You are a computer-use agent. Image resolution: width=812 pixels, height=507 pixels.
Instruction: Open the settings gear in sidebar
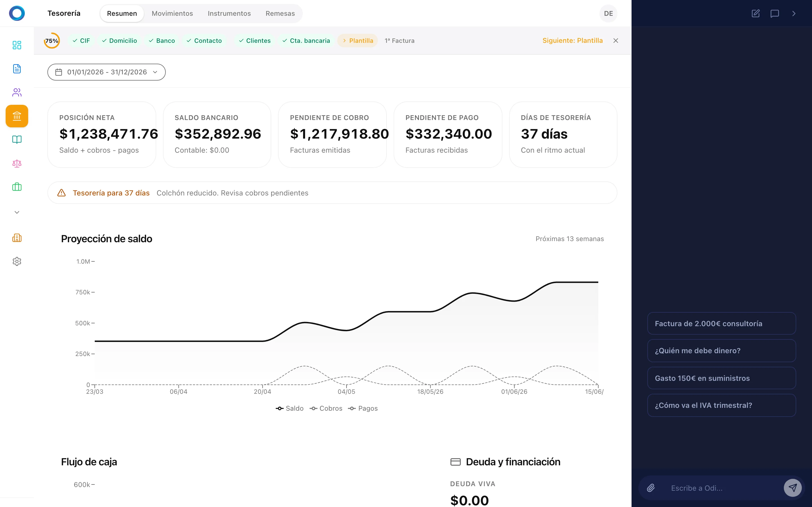point(17,261)
